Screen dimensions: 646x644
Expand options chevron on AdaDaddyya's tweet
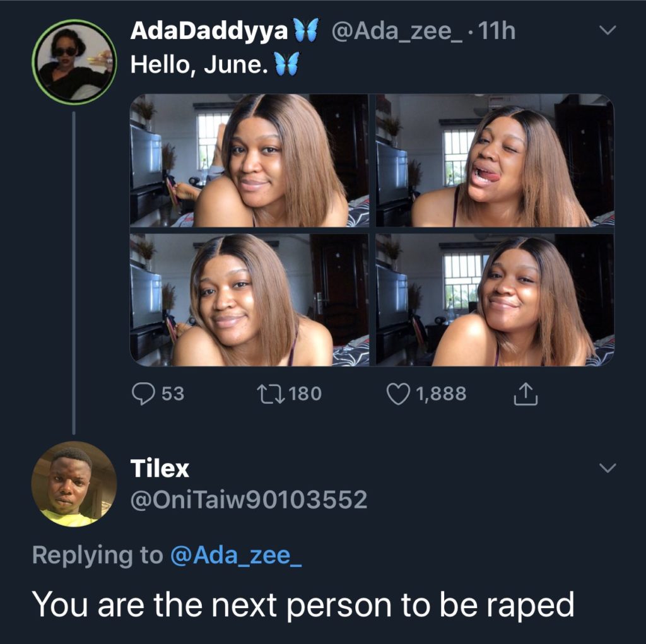tap(608, 30)
